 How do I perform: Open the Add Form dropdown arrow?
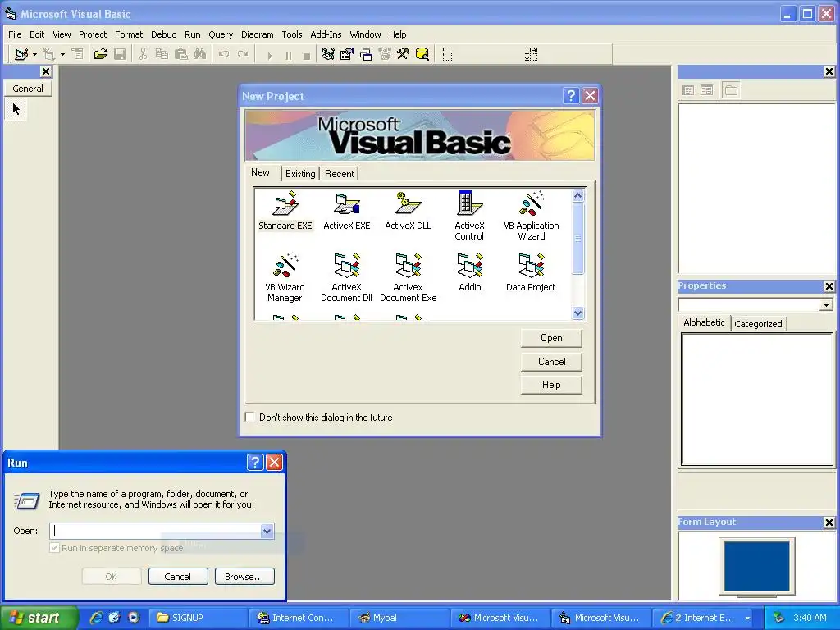[62, 54]
